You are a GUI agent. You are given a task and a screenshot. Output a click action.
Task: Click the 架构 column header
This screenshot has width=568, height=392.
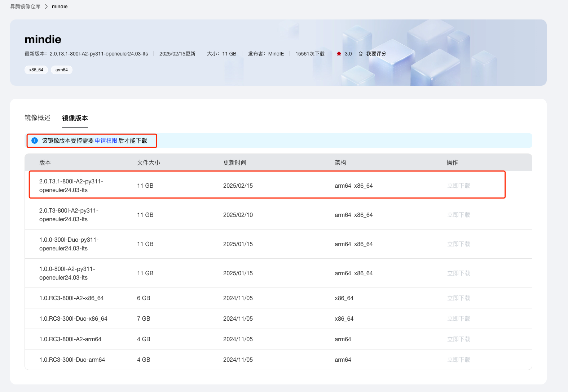tap(340, 162)
